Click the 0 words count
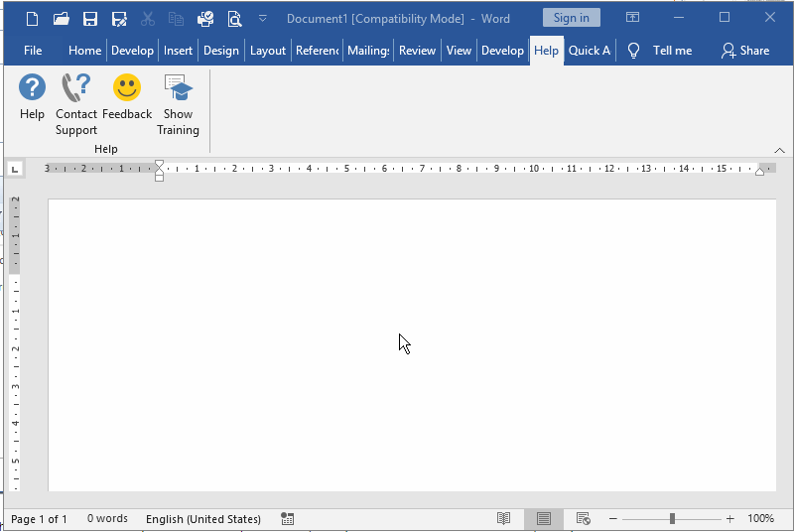This screenshot has height=532, width=794. 107,518
